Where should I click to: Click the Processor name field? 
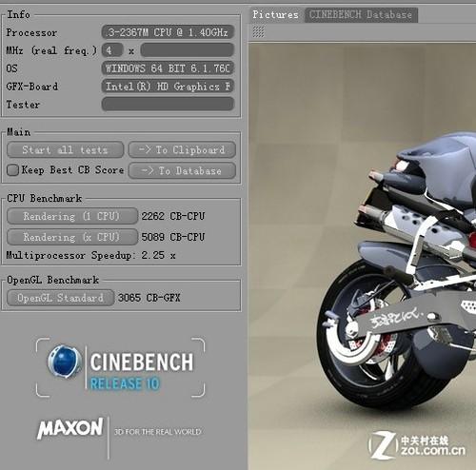[168, 32]
